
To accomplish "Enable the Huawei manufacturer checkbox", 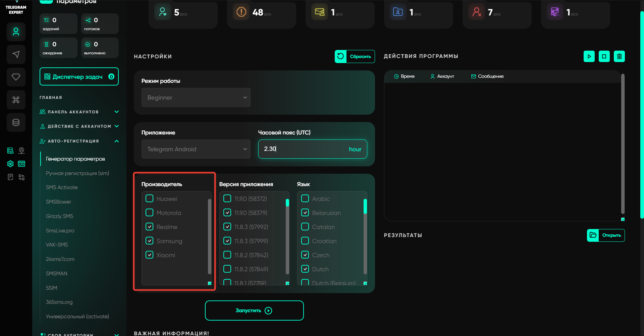I will (x=150, y=199).
